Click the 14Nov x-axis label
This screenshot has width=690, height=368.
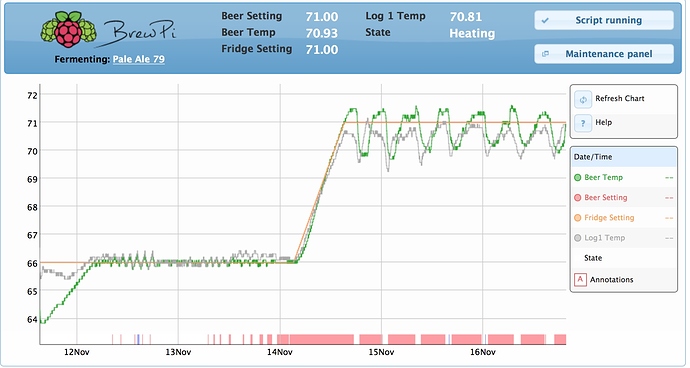coord(279,352)
